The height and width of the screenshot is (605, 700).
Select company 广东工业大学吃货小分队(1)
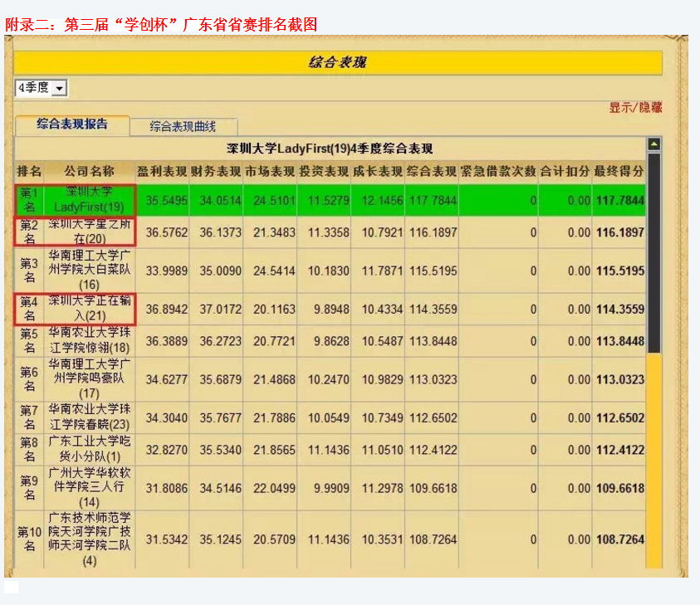pos(90,449)
